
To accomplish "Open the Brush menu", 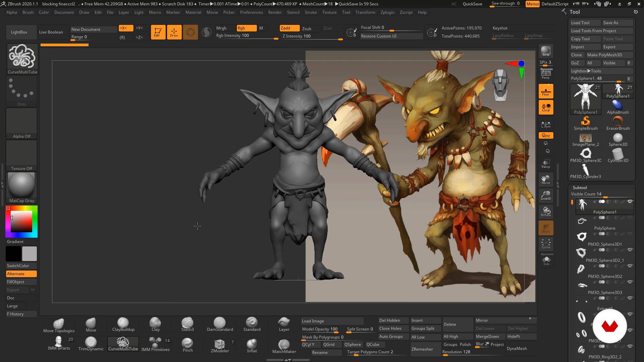I will point(28,12).
